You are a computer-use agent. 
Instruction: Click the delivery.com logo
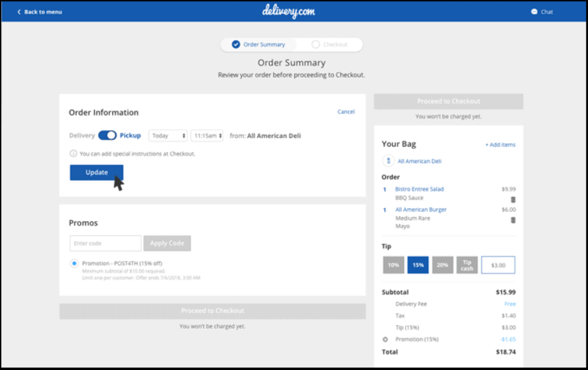[x=288, y=11]
